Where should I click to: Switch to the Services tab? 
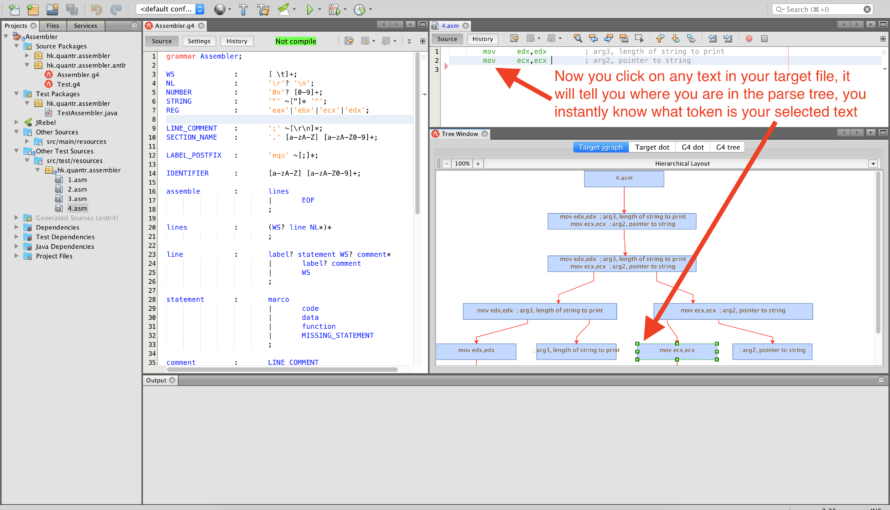[85, 26]
